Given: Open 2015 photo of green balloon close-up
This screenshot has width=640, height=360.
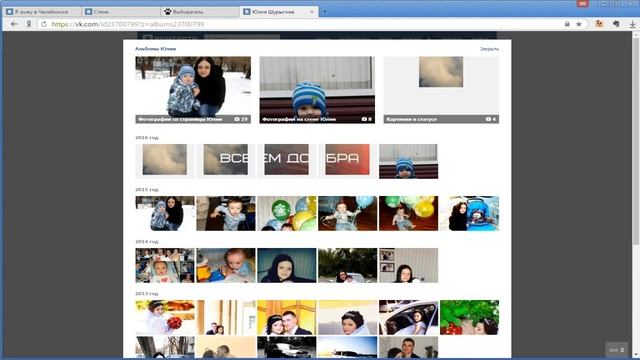Looking at the screenshot, I should 287,213.
